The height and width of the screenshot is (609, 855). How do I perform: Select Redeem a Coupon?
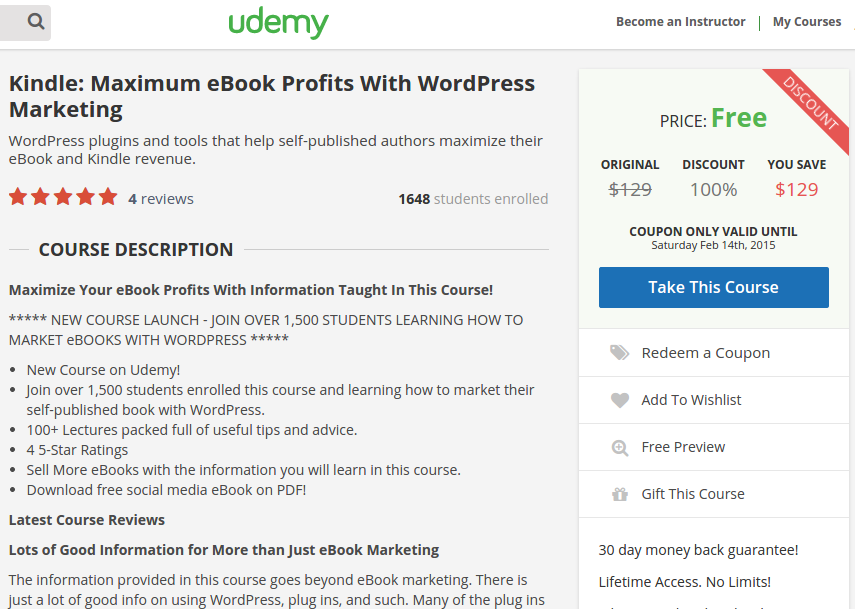(x=703, y=352)
